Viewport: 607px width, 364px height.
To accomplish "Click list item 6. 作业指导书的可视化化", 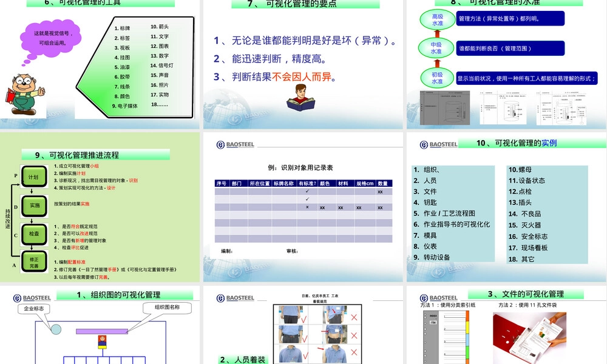I will 452,224.
